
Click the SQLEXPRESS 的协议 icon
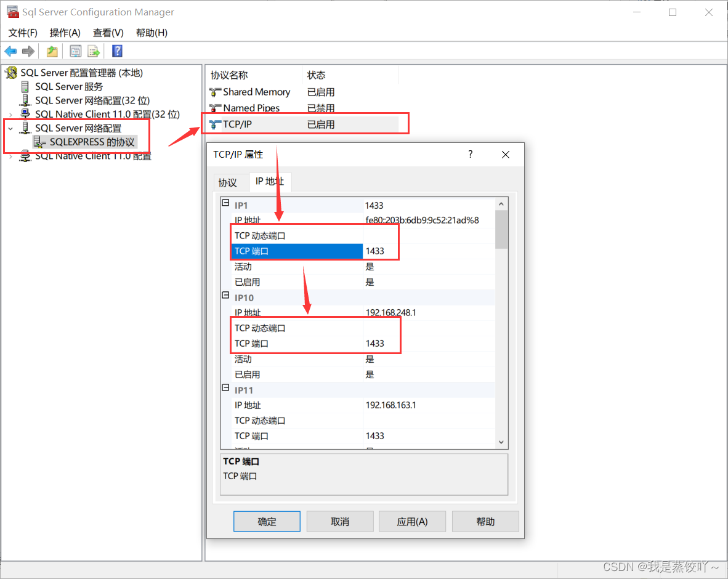pos(39,142)
